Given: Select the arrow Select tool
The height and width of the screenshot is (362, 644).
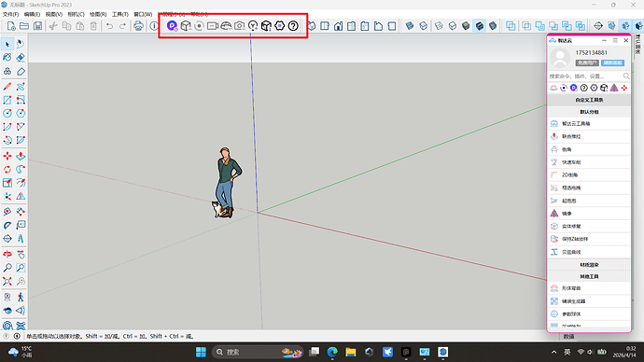Looking at the screenshot, I should pos(7,44).
